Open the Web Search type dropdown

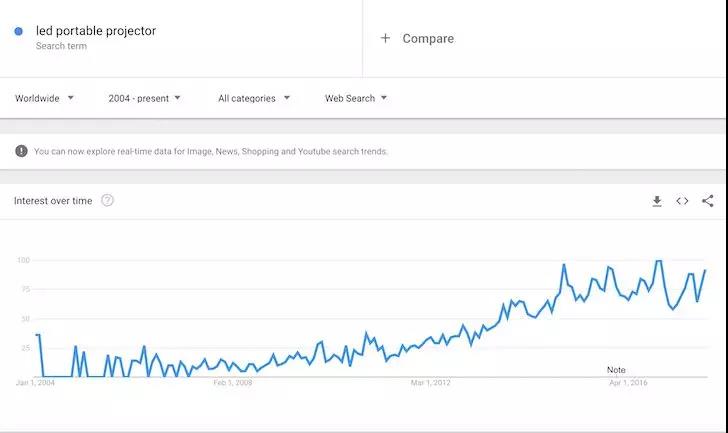[356, 98]
